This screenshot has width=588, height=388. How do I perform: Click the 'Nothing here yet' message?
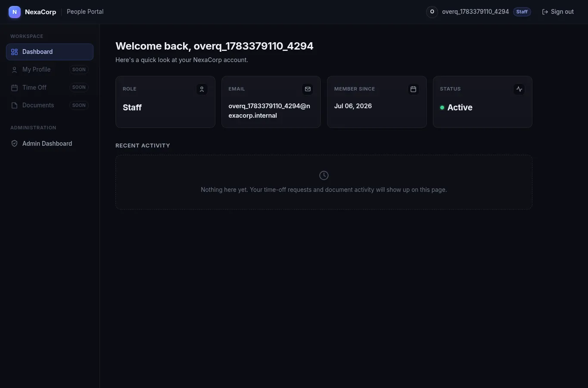tap(324, 190)
